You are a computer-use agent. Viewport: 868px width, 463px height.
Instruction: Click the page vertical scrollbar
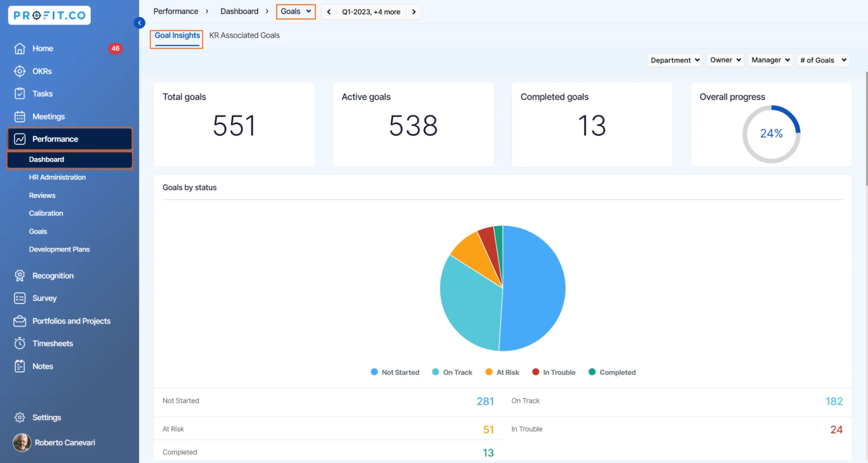(x=866, y=129)
